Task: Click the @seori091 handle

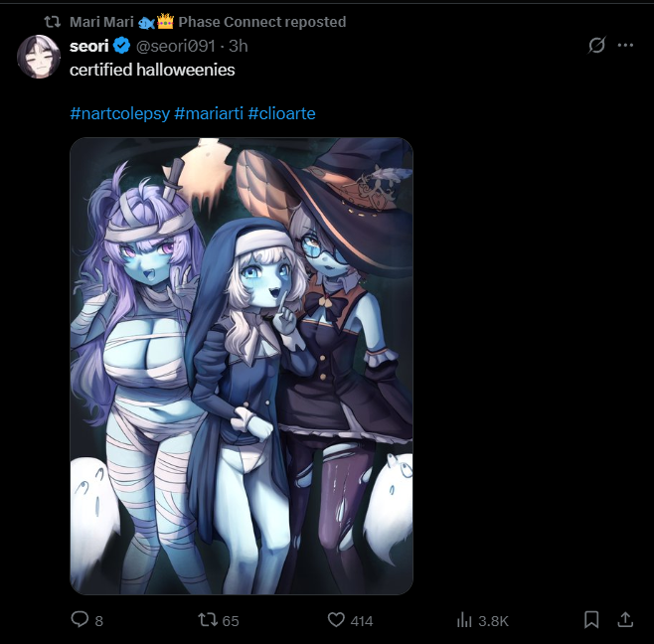Action: tap(176, 46)
